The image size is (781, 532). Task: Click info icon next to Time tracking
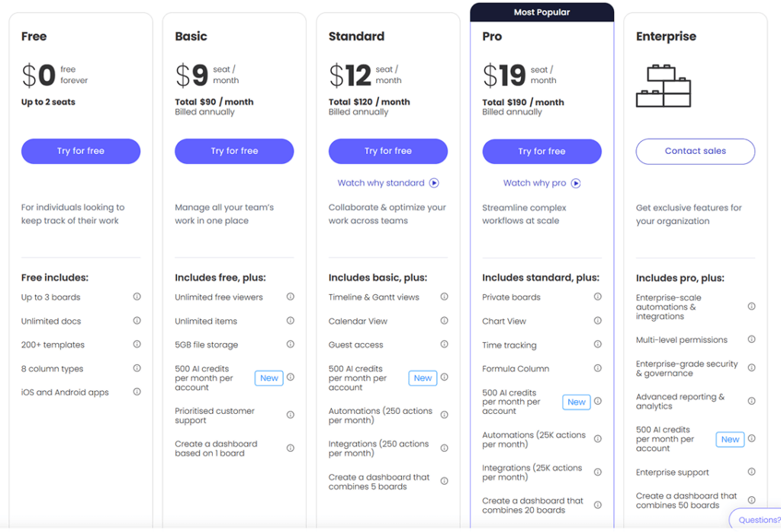point(598,345)
